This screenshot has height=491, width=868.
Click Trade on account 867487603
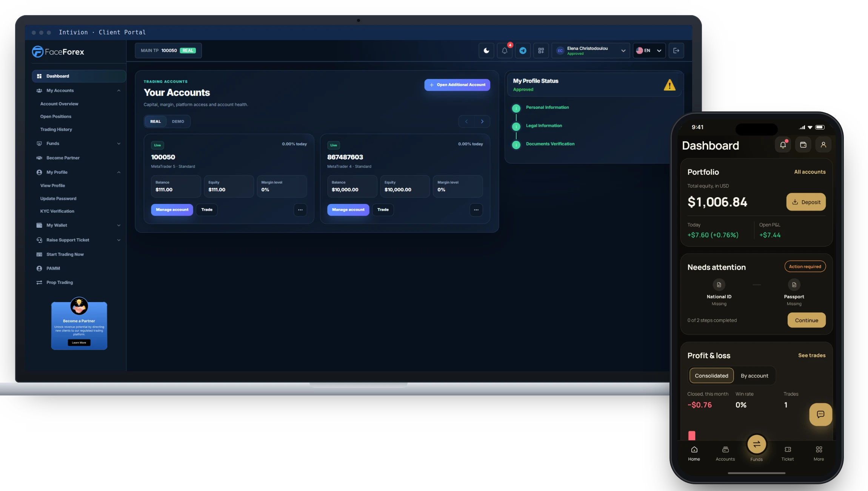(x=383, y=210)
